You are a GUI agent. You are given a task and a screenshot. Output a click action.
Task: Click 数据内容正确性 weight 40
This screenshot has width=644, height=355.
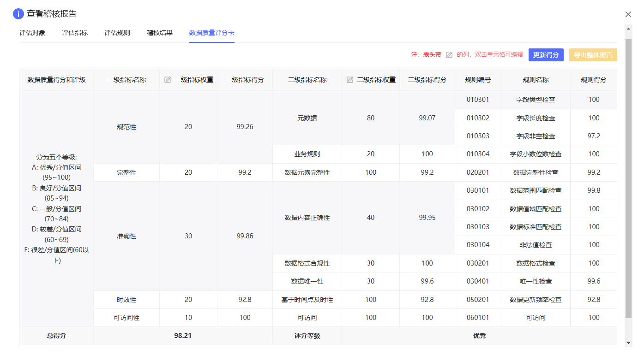[371, 218]
